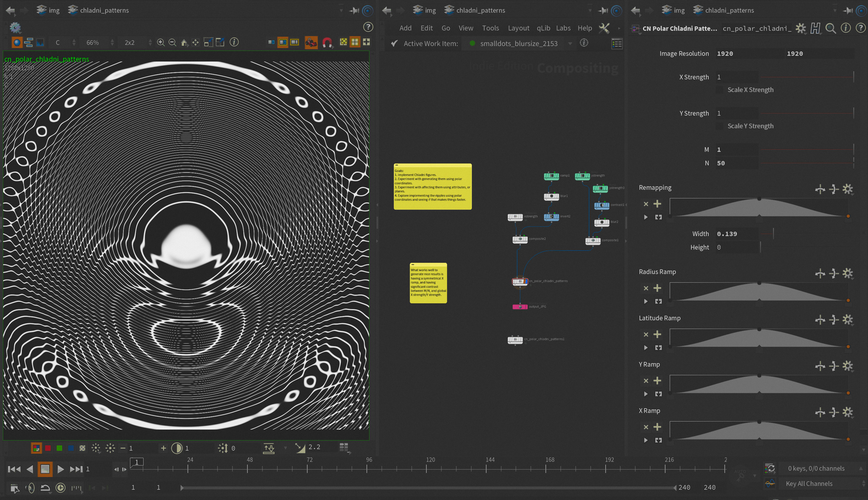Click the play forward button
This screenshot has height=500, width=868.
tap(61, 469)
